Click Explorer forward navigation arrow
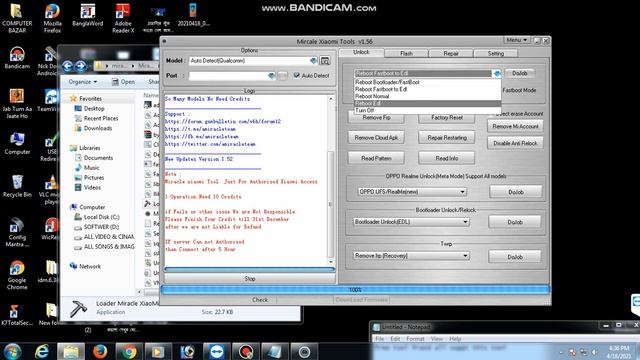 81,66
